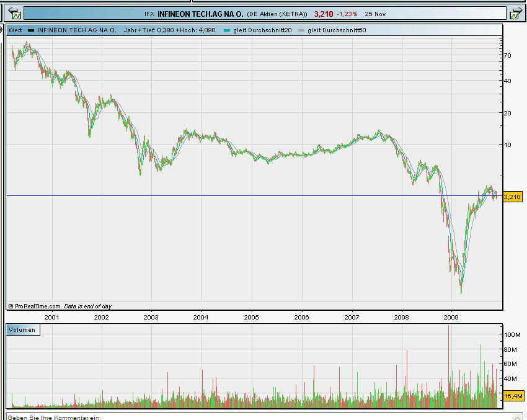Click the 2002 year label

102,318
